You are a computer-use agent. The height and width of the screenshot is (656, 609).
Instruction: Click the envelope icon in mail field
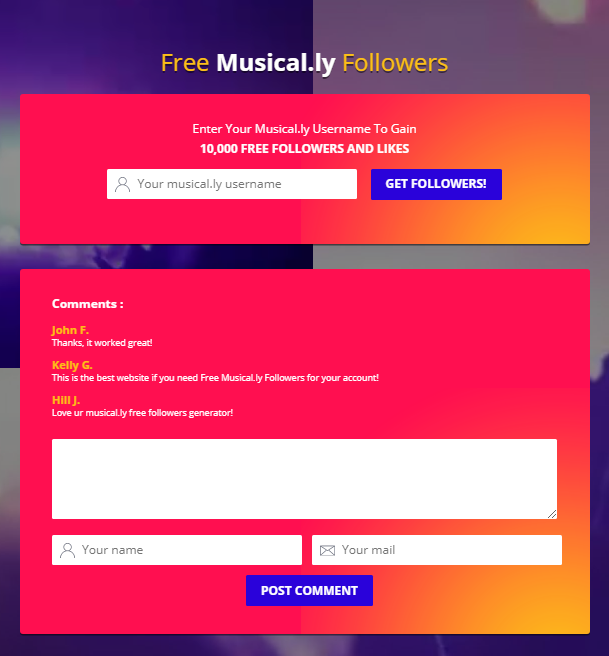(x=327, y=550)
